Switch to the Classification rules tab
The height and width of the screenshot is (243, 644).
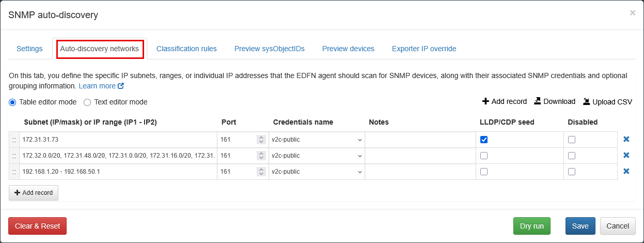point(186,49)
